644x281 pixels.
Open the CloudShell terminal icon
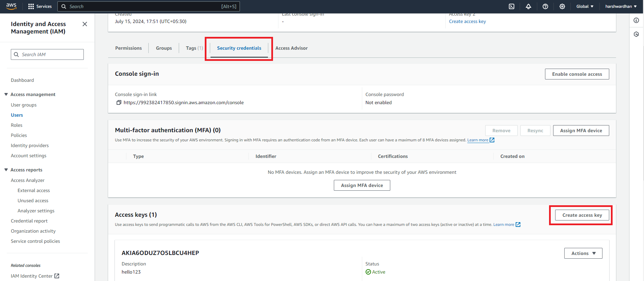coord(512,6)
